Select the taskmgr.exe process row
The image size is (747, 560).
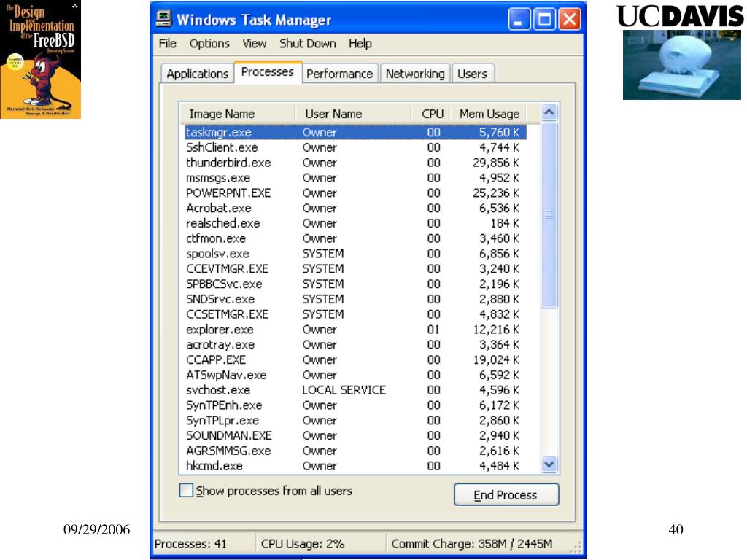coord(355,132)
